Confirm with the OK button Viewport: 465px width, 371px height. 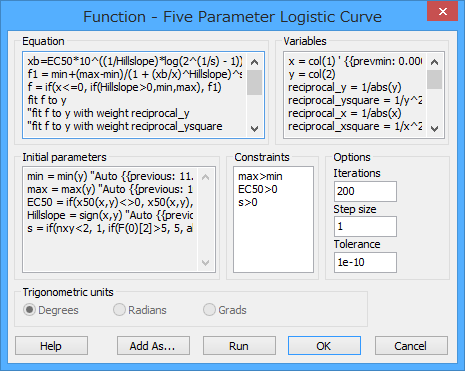tap(324, 346)
